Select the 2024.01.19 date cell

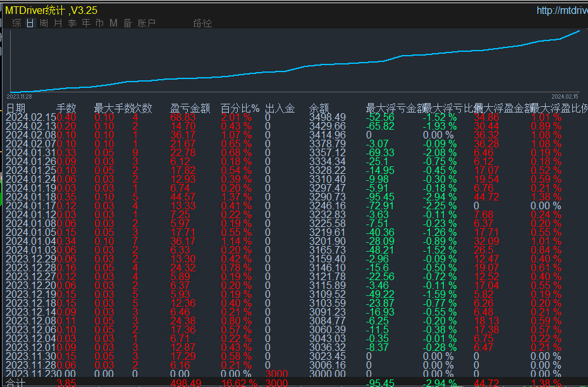[30, 188]
